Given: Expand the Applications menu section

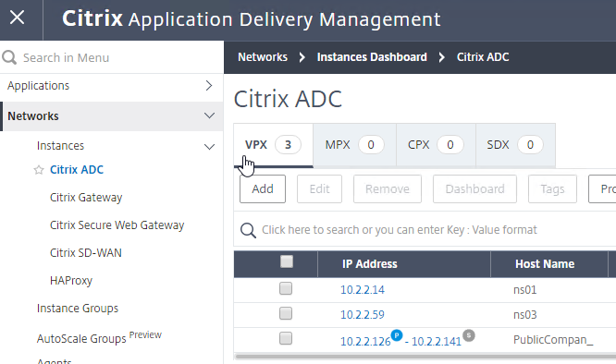Looking at the screenshot, I should point(209,86).
